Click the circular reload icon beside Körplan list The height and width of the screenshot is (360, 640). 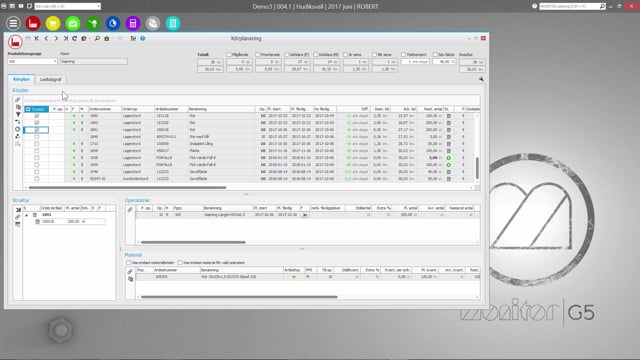tap(18, 129)
